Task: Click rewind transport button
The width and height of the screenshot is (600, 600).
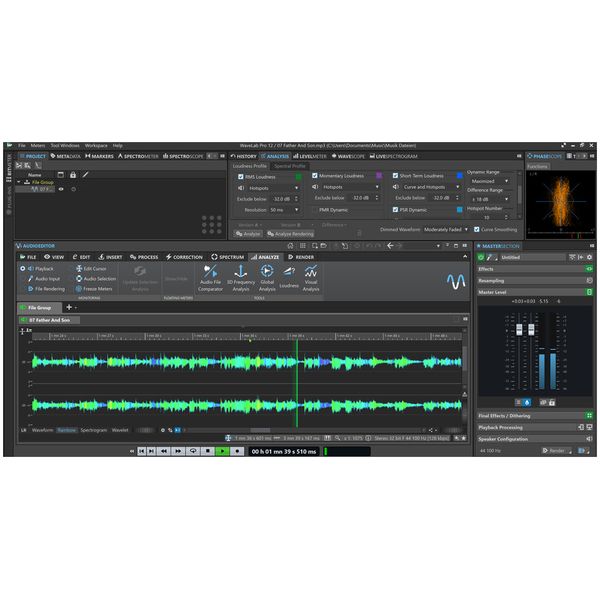Action: tap(164, 451)
